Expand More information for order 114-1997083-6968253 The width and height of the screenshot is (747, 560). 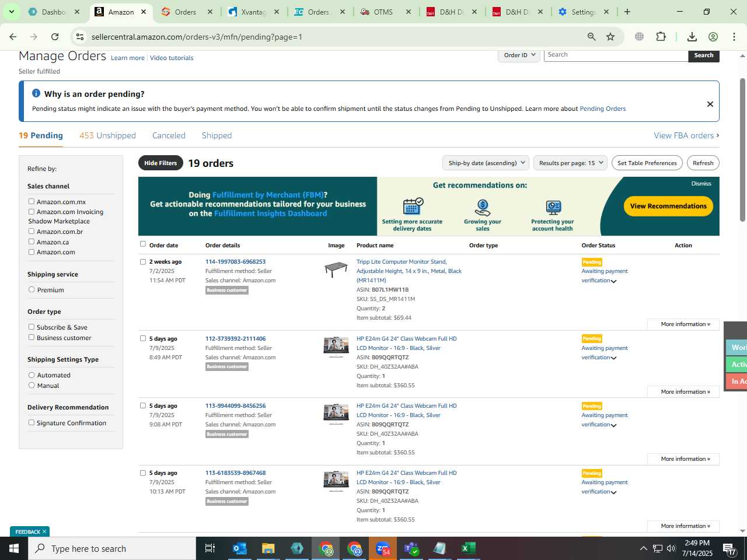684,324
